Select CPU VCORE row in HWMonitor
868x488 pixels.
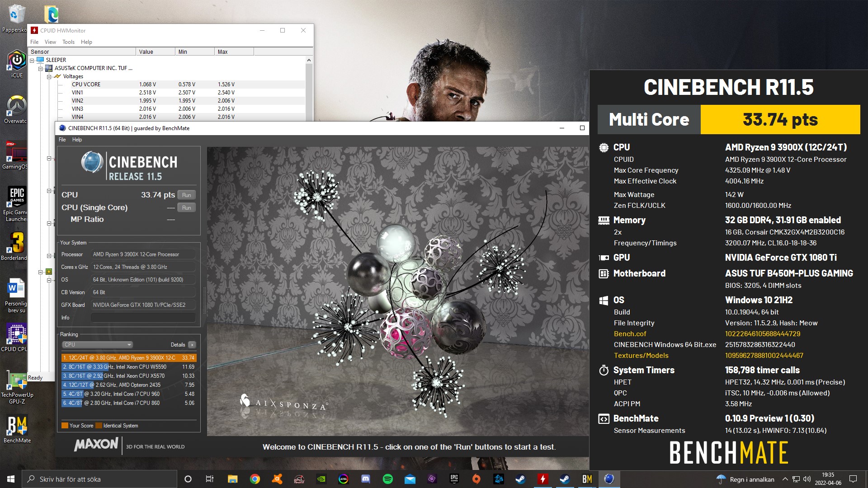point(181,84)
